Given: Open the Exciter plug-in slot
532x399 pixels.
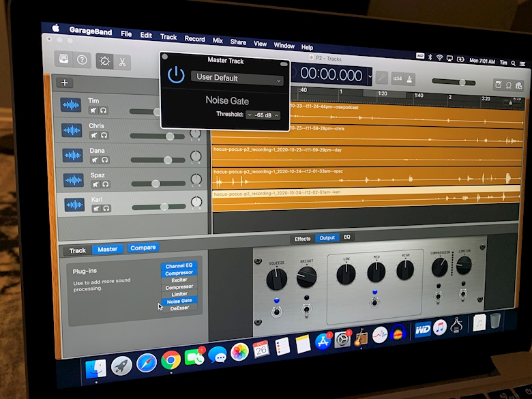Looking at the screenshot, I should [x=179, y=280].
